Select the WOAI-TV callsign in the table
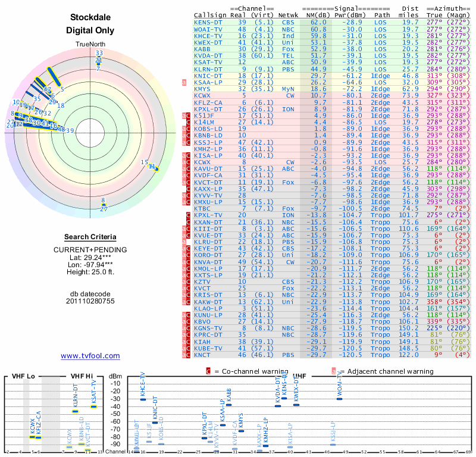This screenshot has width=476, height=457. pos(208,29)
